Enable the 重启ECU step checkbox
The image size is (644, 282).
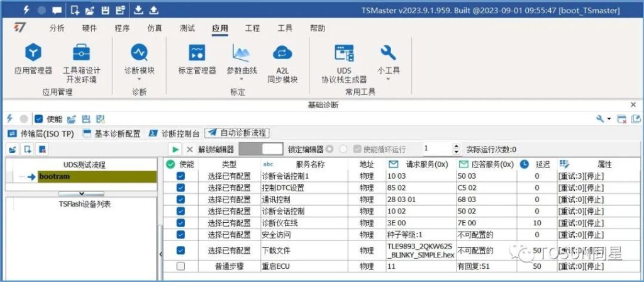point(180,266)
